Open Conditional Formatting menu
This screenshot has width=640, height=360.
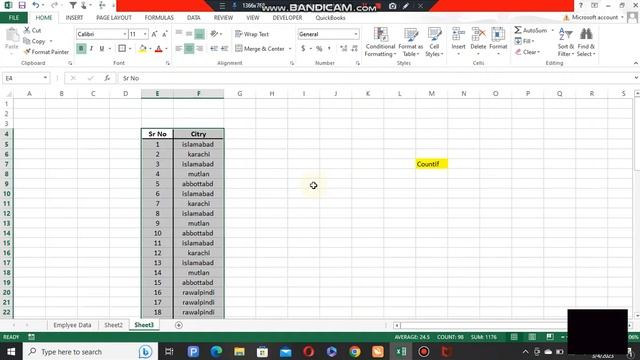pos(380,42)
